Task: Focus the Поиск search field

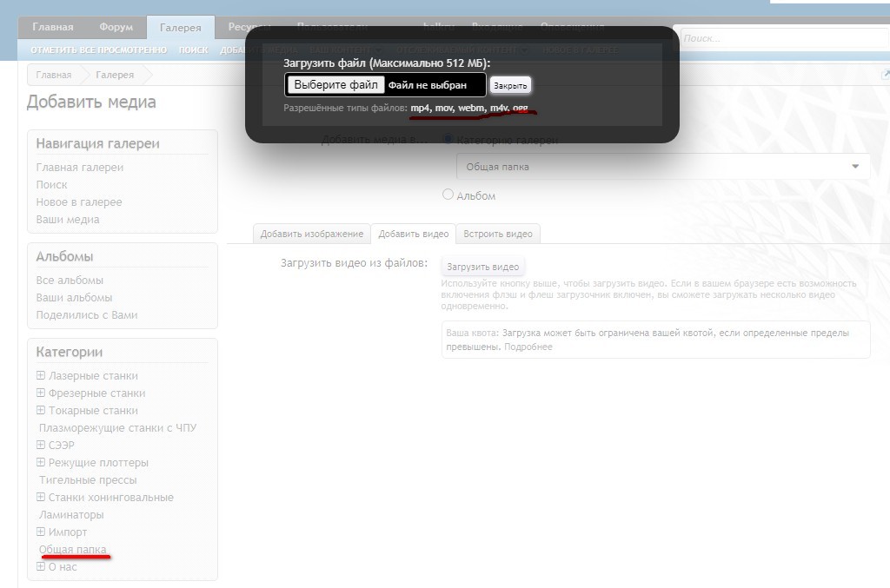Action: click(785, 38)
